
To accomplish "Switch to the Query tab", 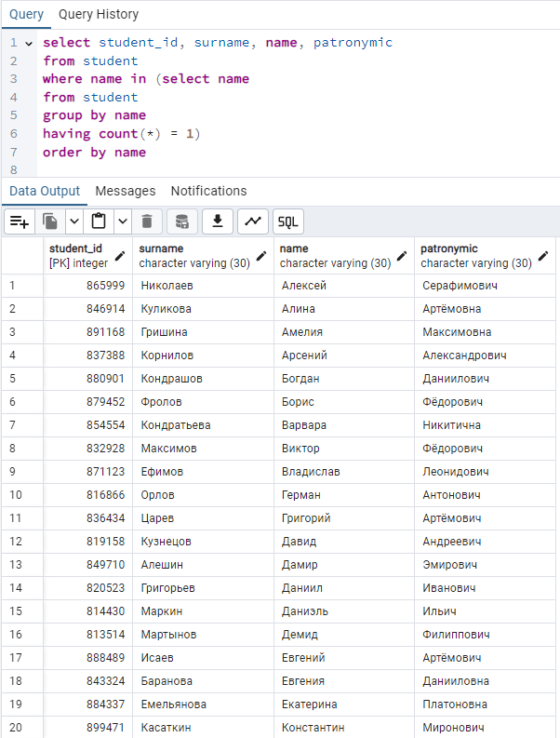I will pyautogui.click(x=26, y=14).
